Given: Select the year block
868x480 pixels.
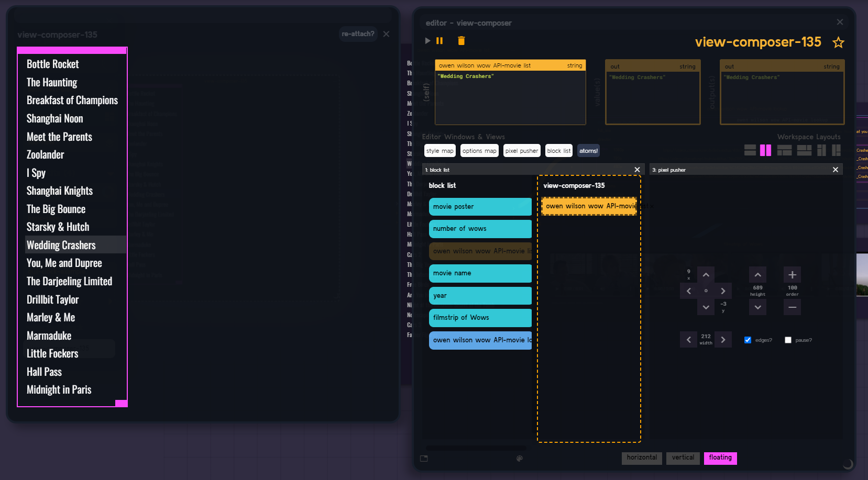Looking at the screenshot, I should coord(480,296).
